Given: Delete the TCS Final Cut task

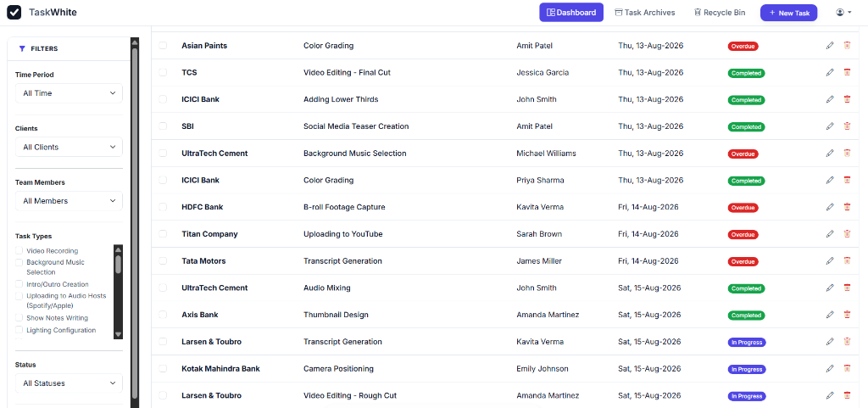Looking at the screenshot, I should [x=847, y=72].
